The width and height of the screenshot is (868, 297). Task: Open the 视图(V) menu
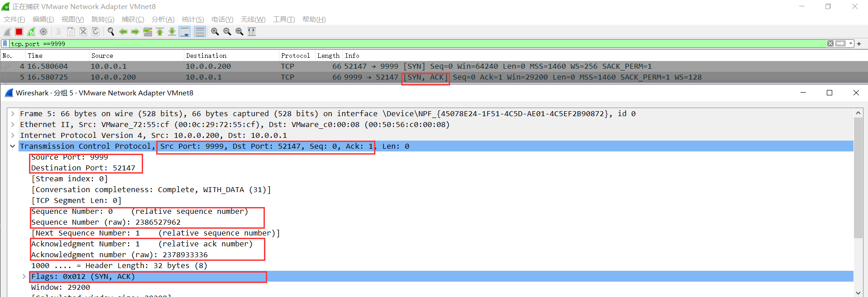(73, 19)
